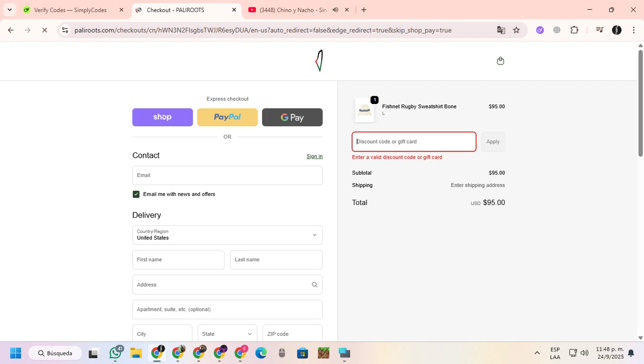Open clock and calendar showing 11:48 p. m.
644x364 pixels.
(610, 353)
